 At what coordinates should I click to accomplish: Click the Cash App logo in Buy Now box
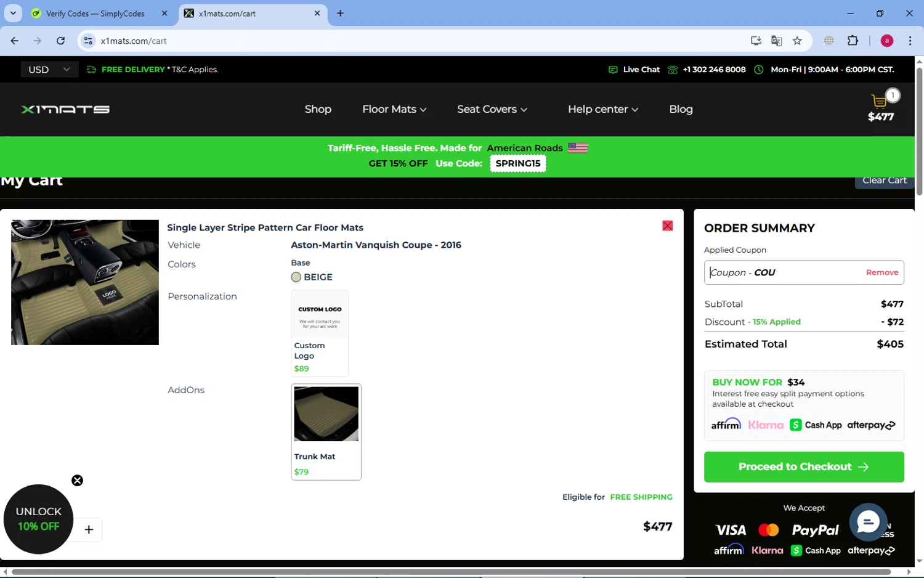pos(816,425)
